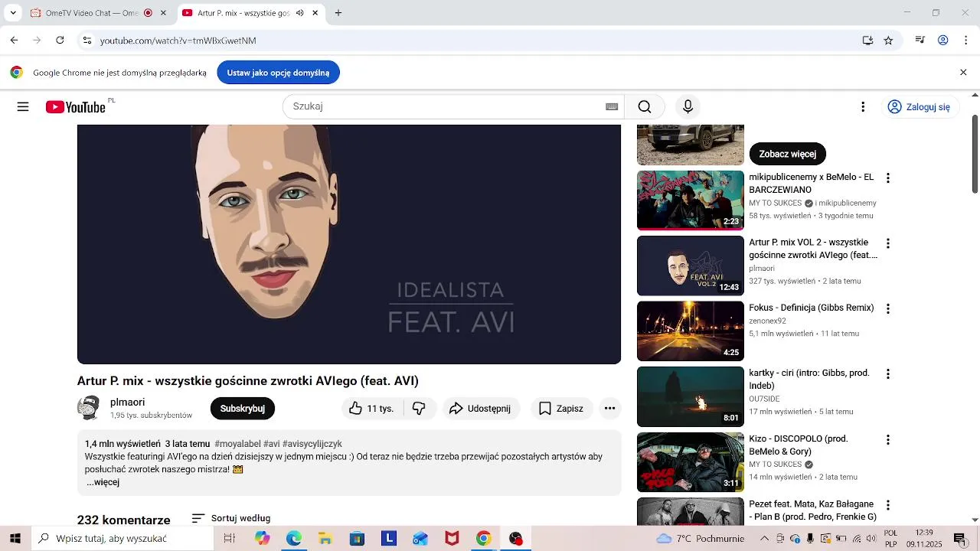This screenshot has width=980, height=551.
Task: Open the weather widget 7°C Pochmurnie
Action: coord(701,539)
